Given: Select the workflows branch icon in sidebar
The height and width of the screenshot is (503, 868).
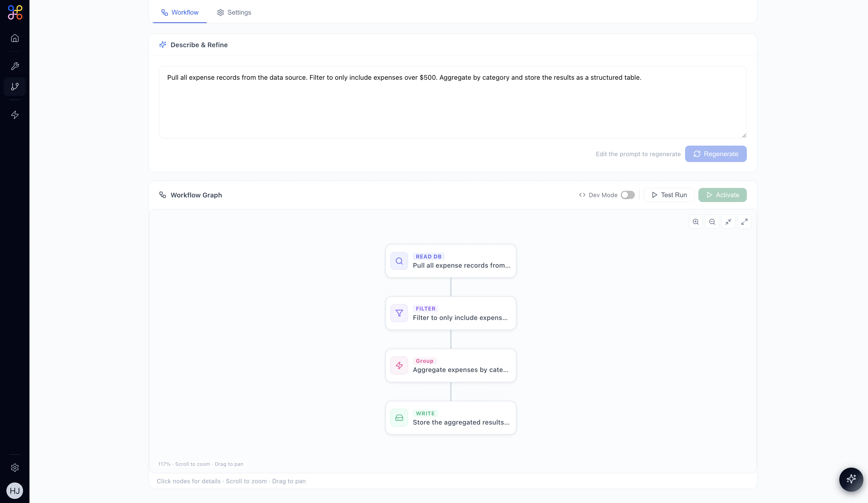Looking at the screenshot, I should [14, 87].
